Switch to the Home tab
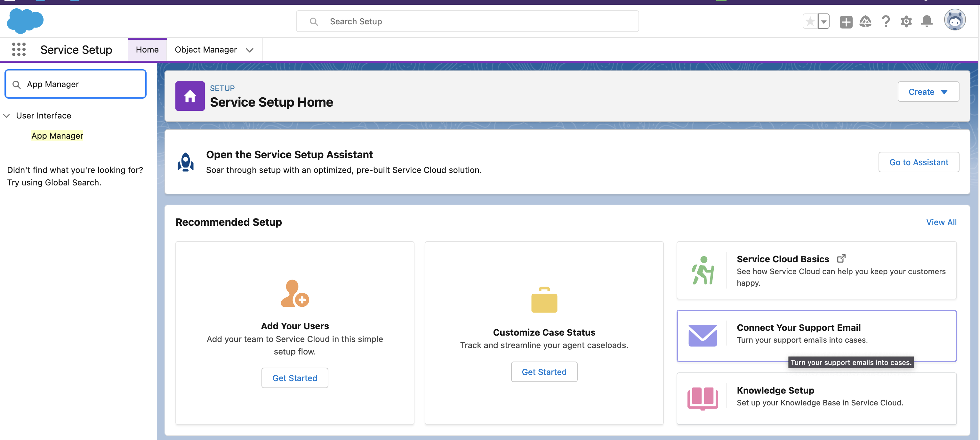Viewport: 980px width, 440px height. [x=148, y=49]
